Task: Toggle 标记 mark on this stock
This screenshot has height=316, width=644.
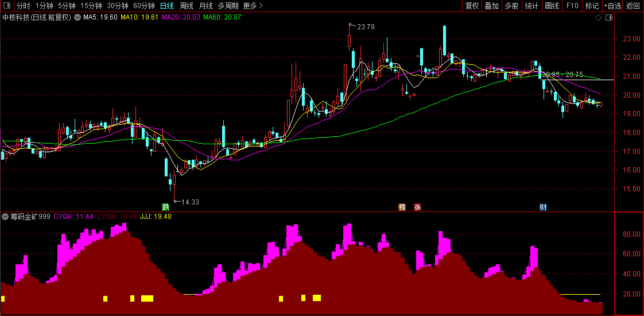Action: tap(592, 6)
